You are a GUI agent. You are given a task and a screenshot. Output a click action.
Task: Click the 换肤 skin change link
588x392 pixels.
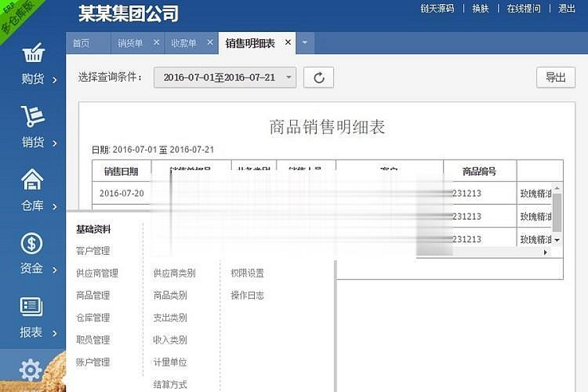(480, 8)
